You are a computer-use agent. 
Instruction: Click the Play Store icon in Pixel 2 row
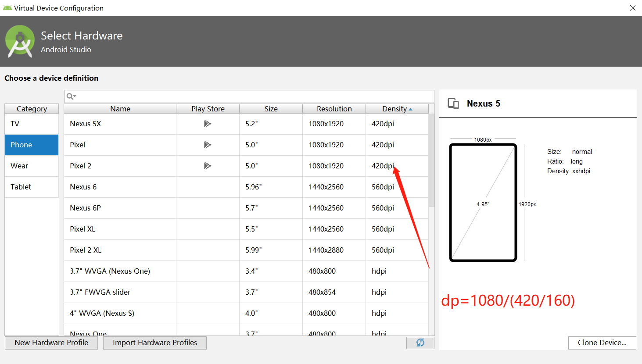208,166
